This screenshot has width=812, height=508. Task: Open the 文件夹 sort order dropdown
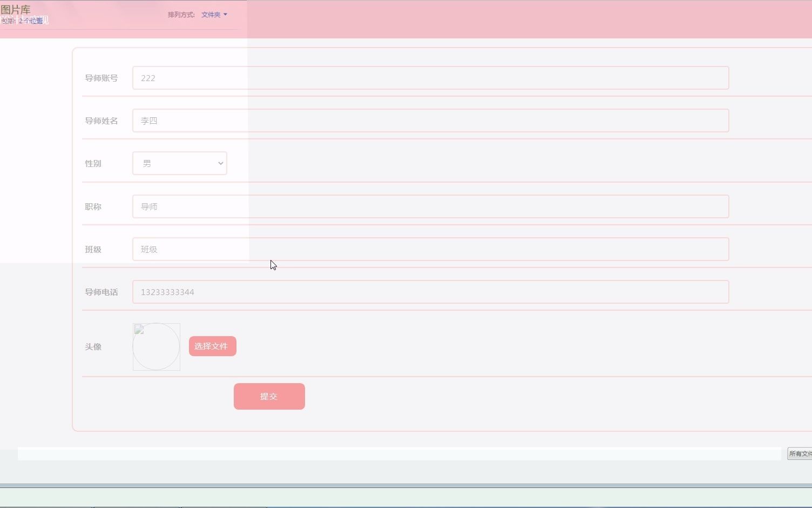[214, 15]
